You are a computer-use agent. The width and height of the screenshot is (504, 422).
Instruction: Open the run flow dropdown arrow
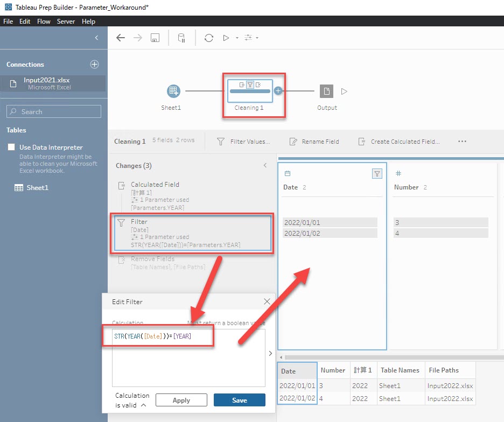237,38
